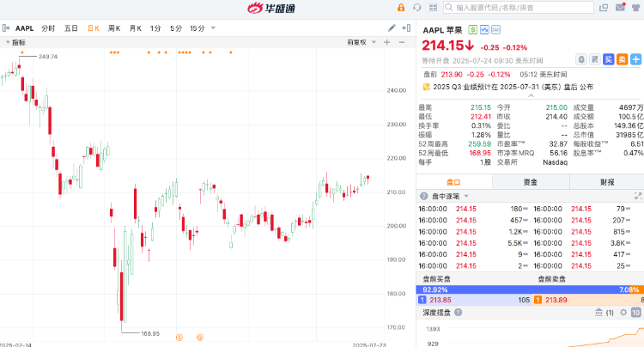Screen dimensions: 644x347
Task: Collapse quote details with up chevron
Action: (x=531, y=95)
